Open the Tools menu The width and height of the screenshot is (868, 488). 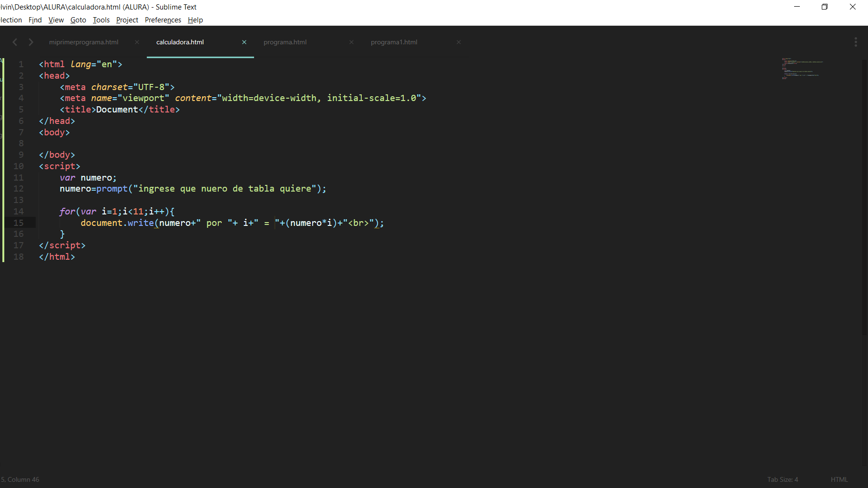coord(101,20)
